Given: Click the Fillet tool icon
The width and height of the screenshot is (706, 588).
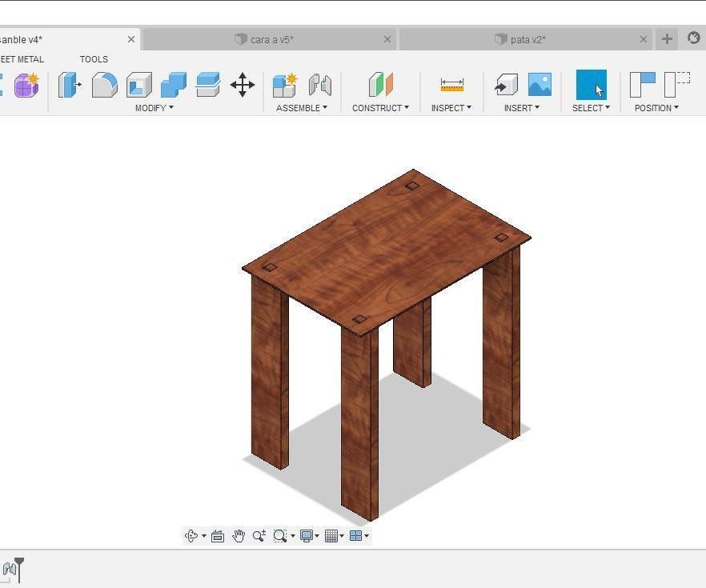Looking at the screenshot, I should [x=104, y=85].
